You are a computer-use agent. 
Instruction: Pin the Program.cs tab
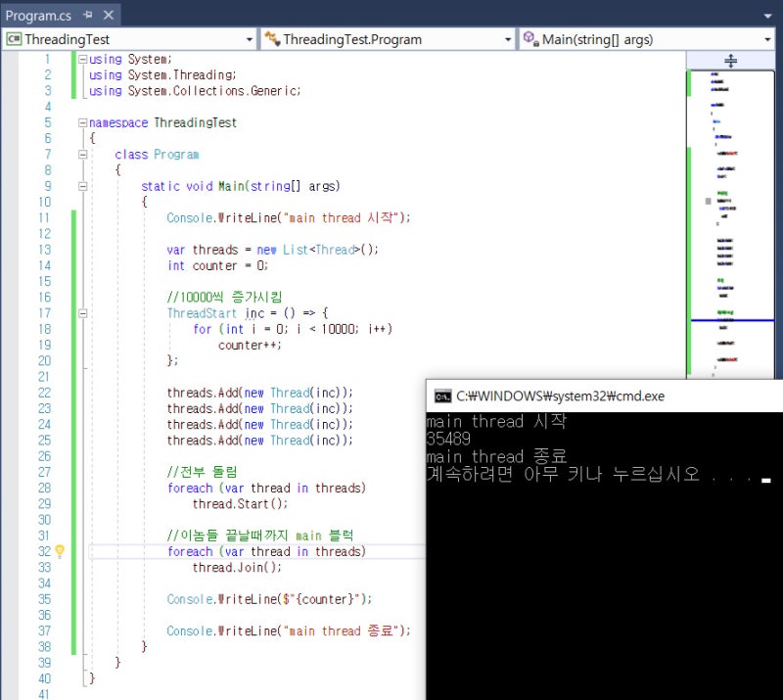(x=88, y=16)
